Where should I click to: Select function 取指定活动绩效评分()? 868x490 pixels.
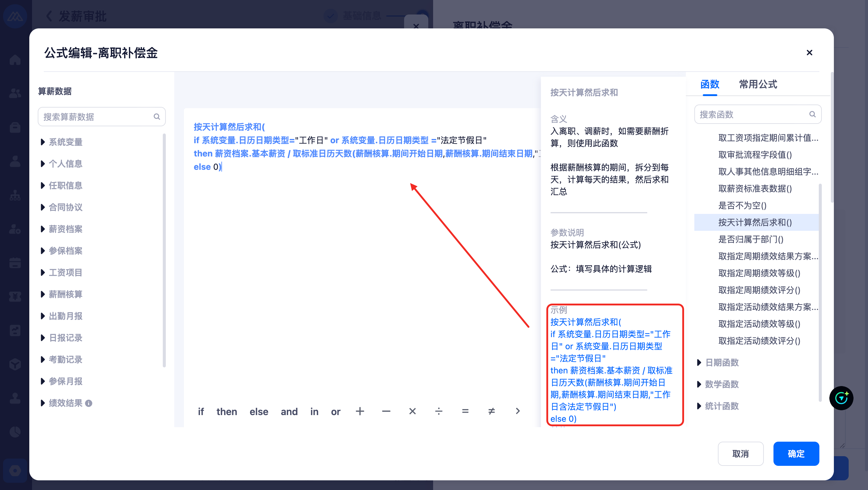[759, 341]
